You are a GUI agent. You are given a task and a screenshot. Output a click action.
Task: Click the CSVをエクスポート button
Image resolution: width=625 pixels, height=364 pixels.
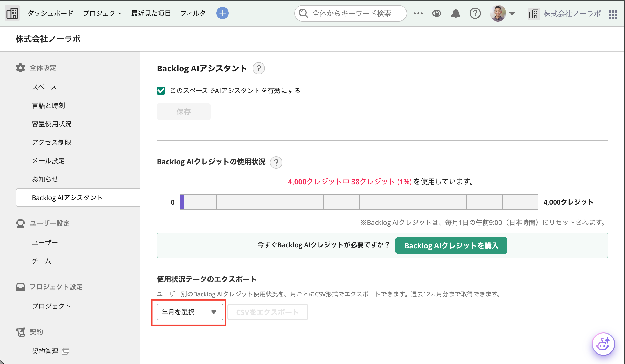(x=268, y=312)
